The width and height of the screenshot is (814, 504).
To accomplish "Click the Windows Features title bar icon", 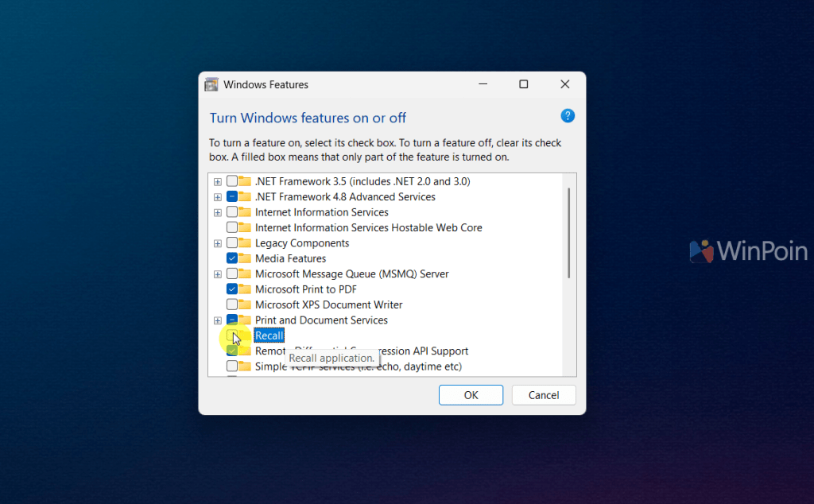I will [211, 84].
